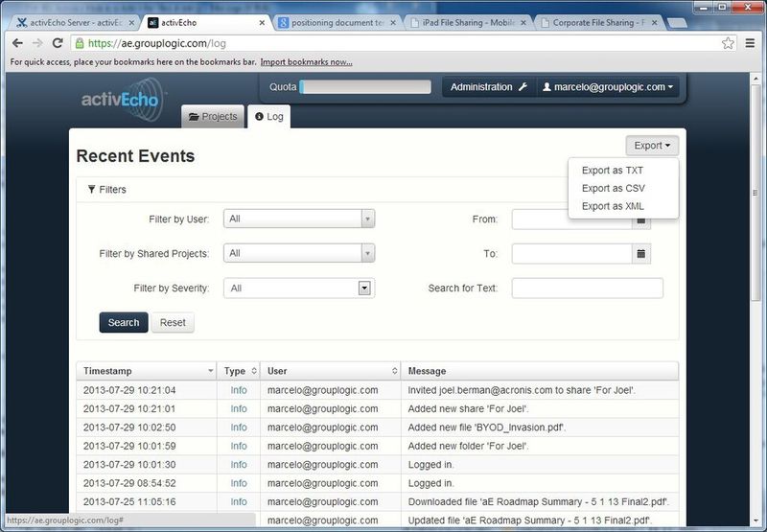Select the Added new file 'BYOD_Invasion.pdf' message
767x532 pixels.
487,428
